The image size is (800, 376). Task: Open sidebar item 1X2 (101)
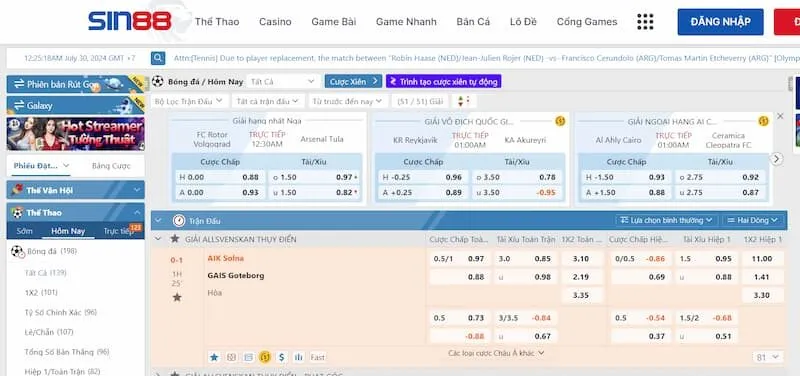coord(41,292)
